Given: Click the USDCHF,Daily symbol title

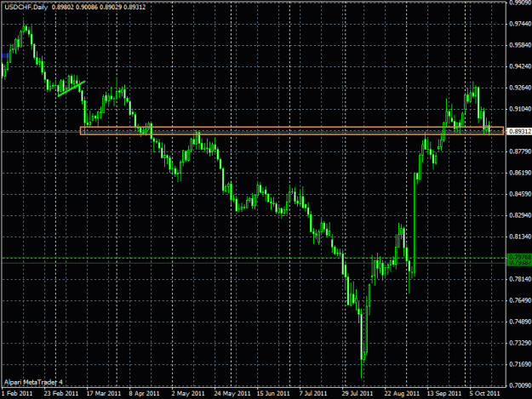Looking at the screenshot, I should coord(26,7).
